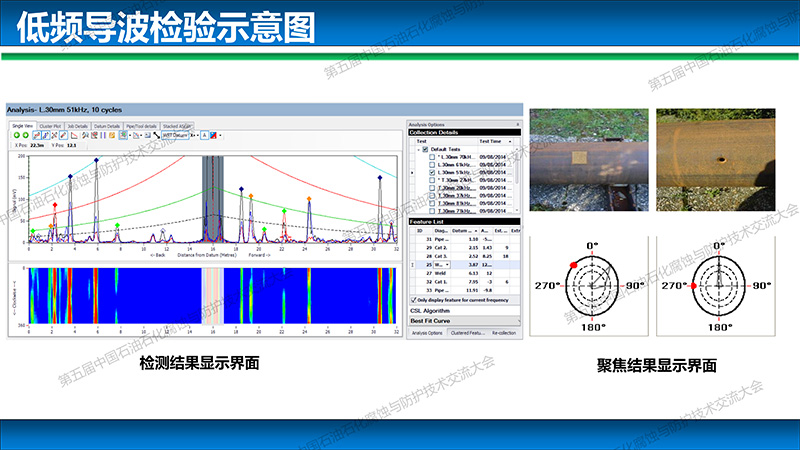Click the pipe photo with square patch

coord(589,160)
